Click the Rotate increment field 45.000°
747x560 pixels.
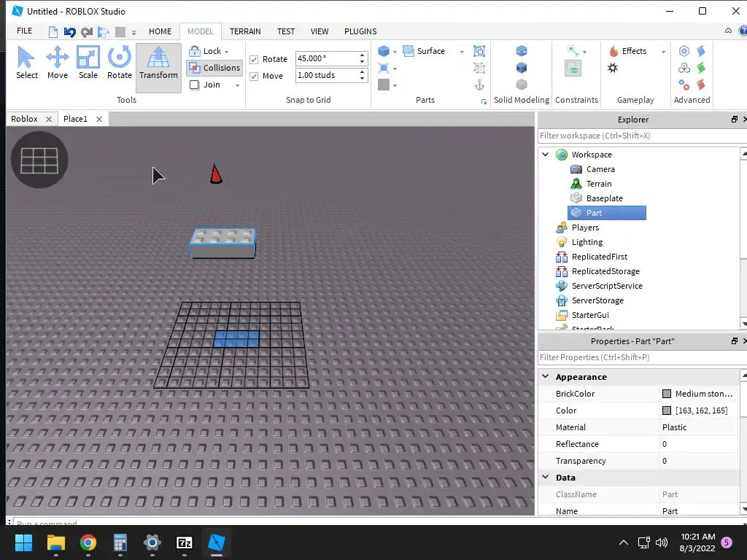[327, 58]
